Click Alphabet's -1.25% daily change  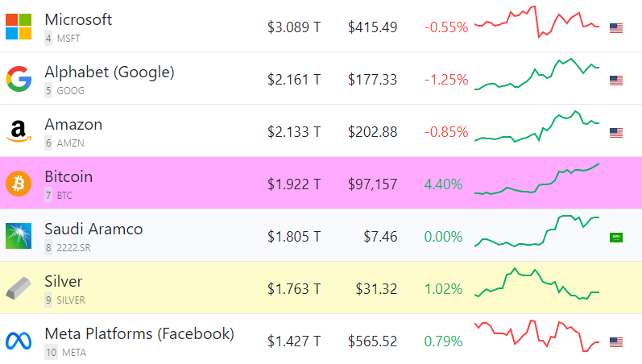(x=445, y=80)
